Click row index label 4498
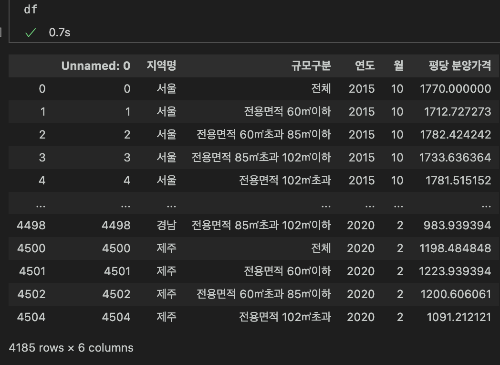The width and height of the screenshot is (500, 365). [31, 225]
